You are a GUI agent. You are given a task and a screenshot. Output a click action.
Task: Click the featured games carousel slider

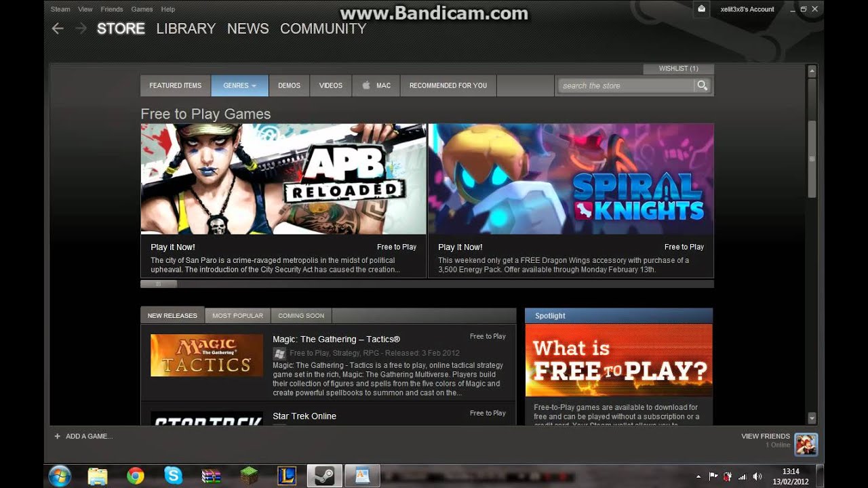[159, 284]
